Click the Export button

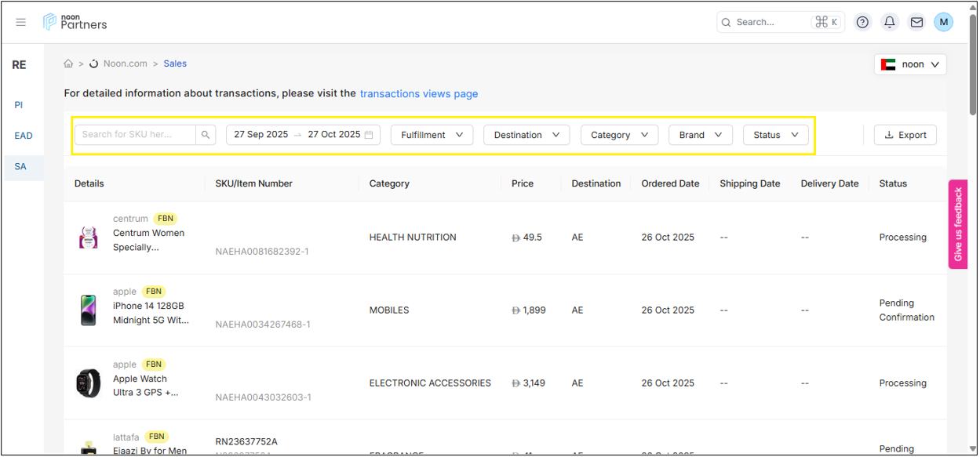click(905, 135)
